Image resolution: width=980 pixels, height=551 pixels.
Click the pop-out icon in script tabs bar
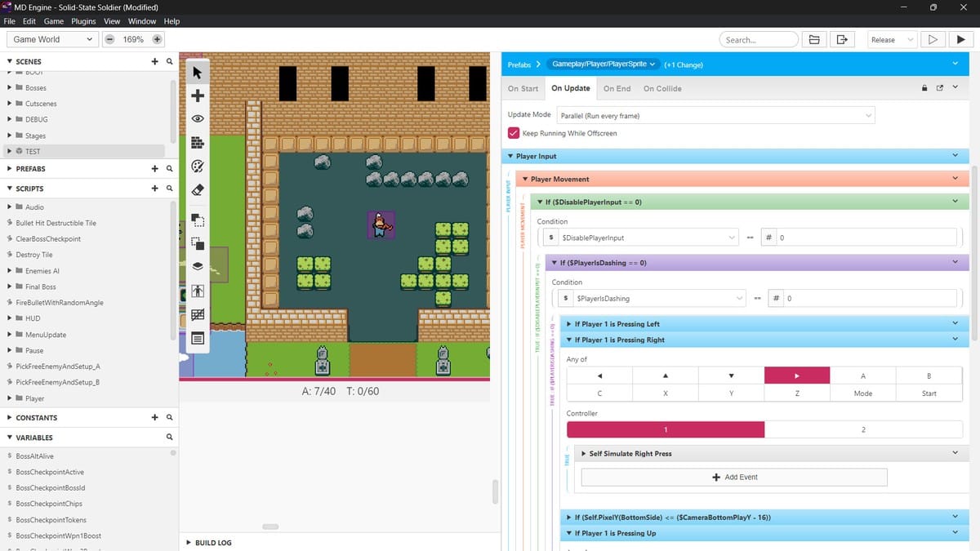click(939, 88)
